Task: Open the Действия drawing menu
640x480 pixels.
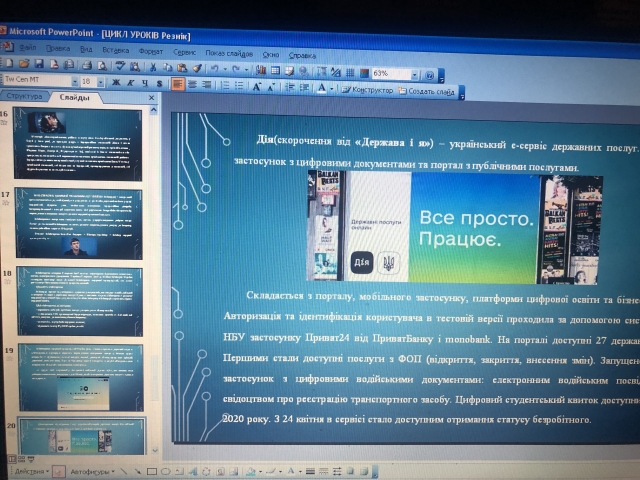Action: (x=32, y=471)
